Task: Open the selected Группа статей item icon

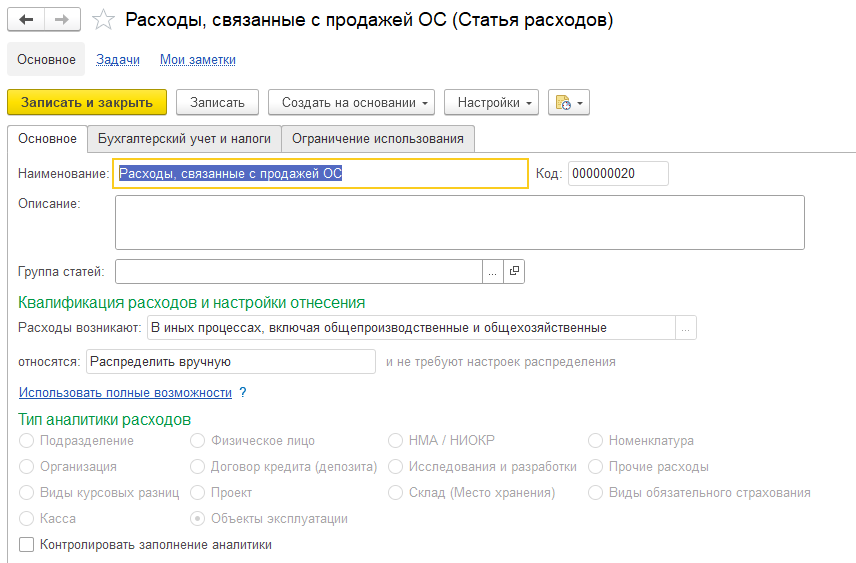Action: pos(514,271)
